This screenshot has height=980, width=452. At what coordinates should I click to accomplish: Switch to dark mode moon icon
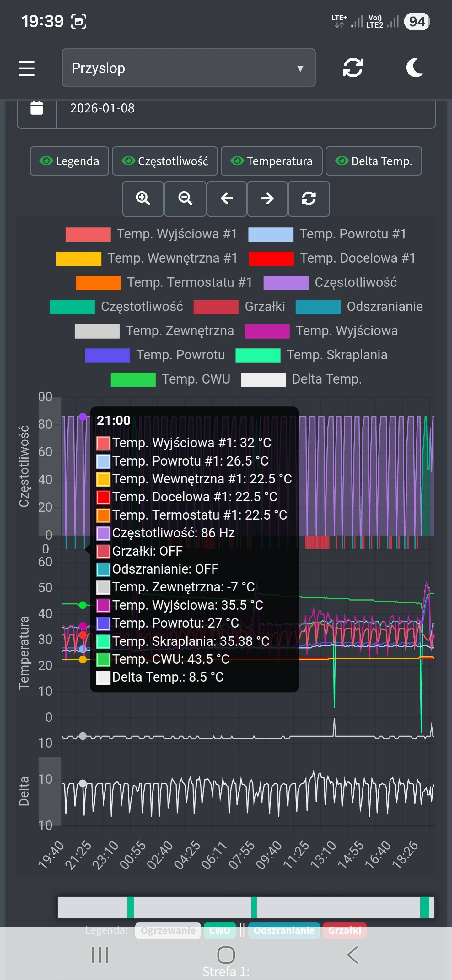tap(414, 68)
